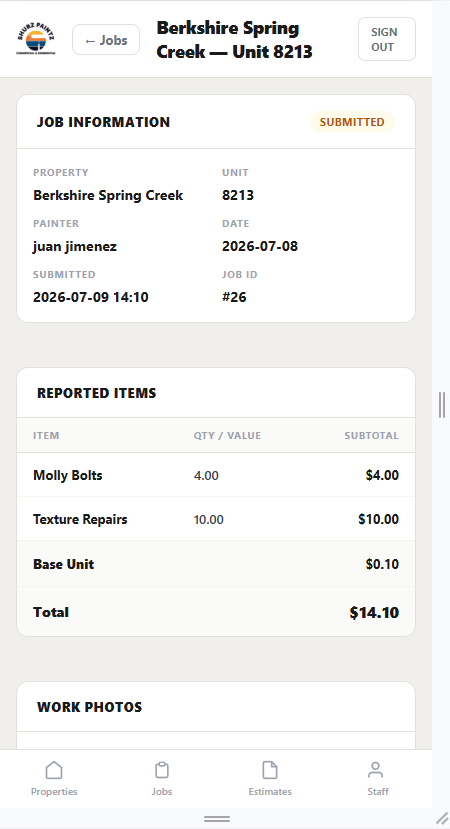450x829 pixels.
Task: Click the Job ID #26 value
Action: (234, 297)
